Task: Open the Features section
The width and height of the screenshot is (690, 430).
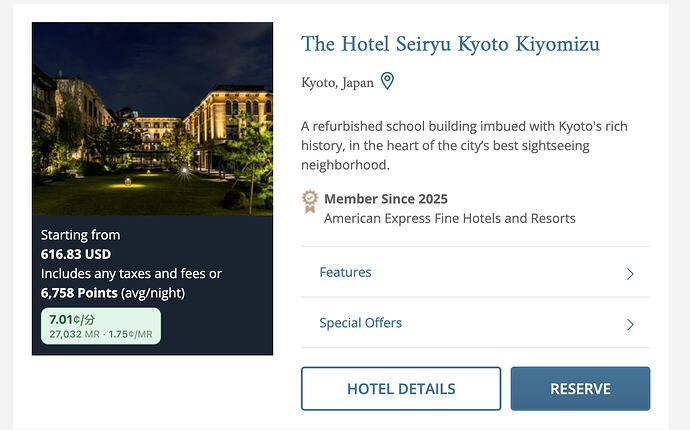Action: (x=475, y=272)
